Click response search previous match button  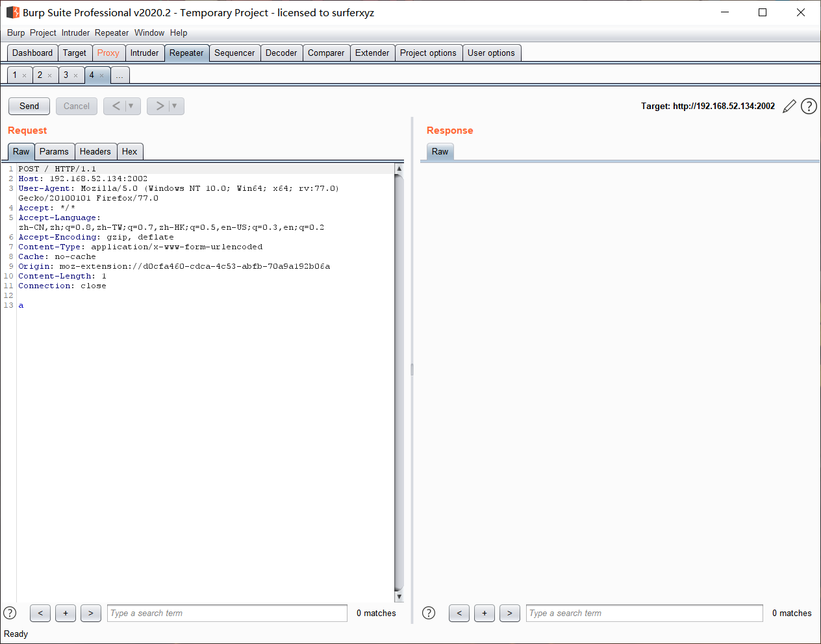[x=459, y=613]
